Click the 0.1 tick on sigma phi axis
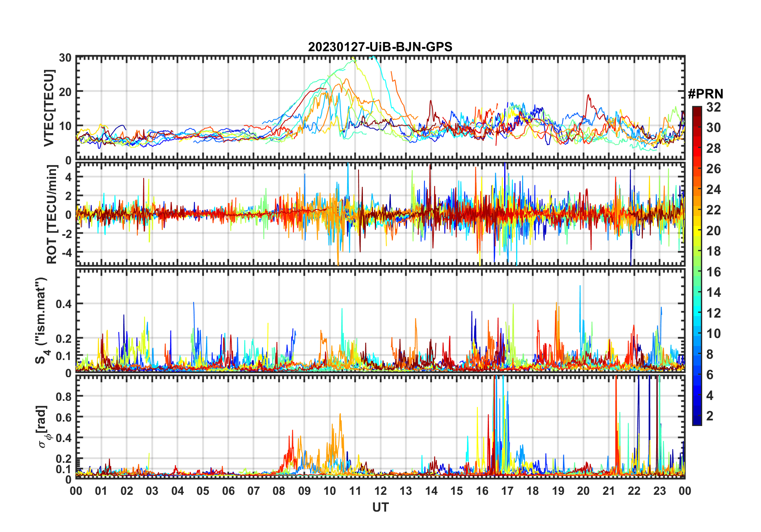 [64, 469]
